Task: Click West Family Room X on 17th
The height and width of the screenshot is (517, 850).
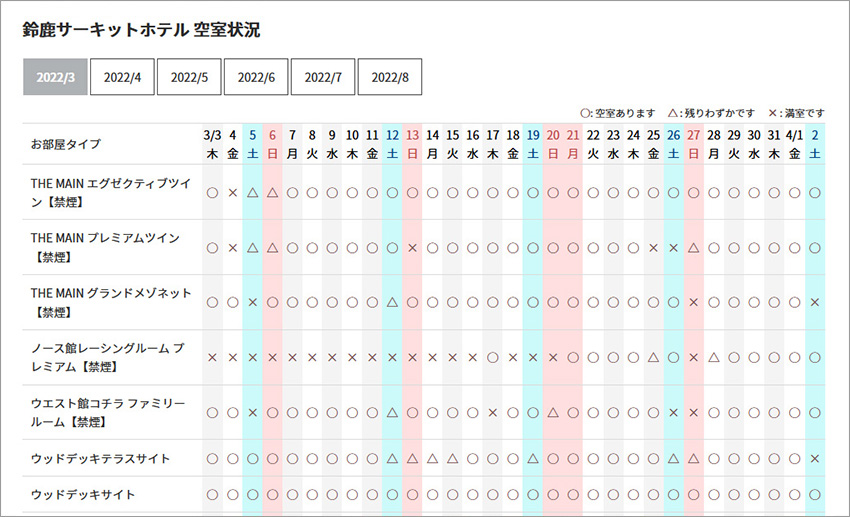Action: pos(493,412)
